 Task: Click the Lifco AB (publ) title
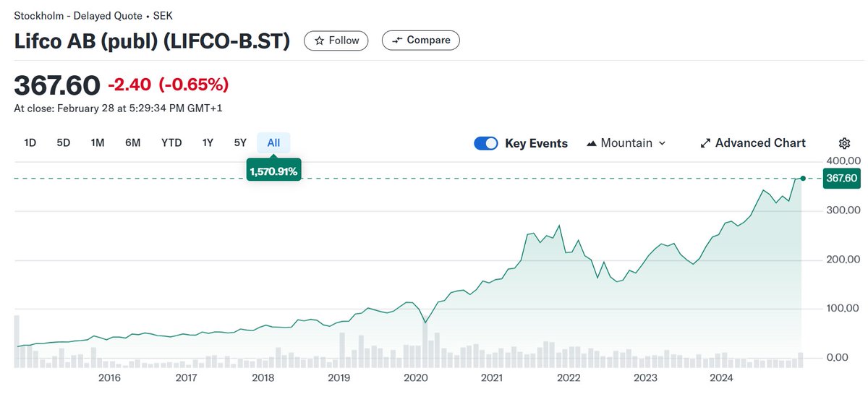point(152,41)
